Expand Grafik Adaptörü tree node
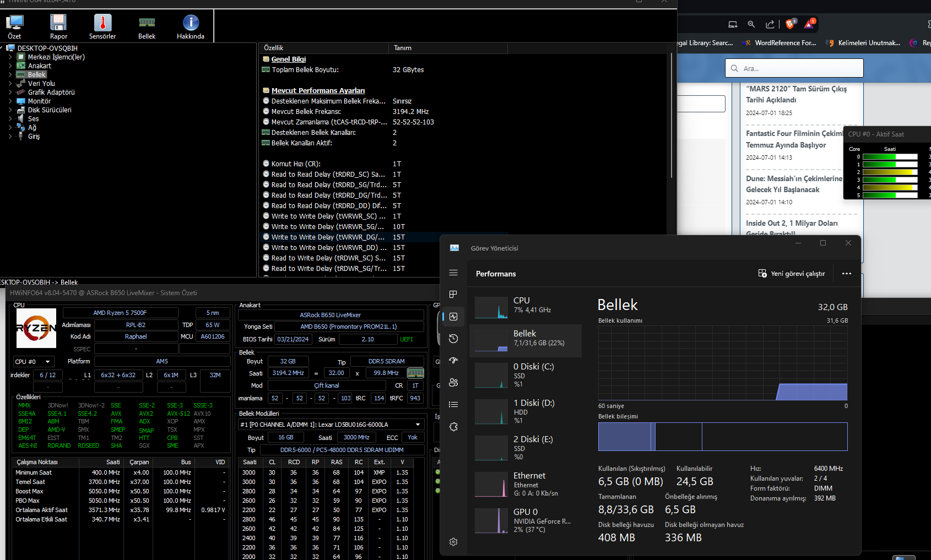931x560 pixels. pyautogui.click(x=10, y=93)
